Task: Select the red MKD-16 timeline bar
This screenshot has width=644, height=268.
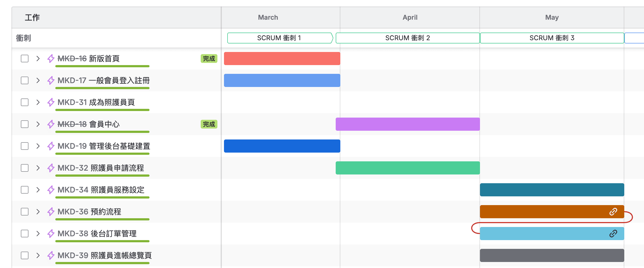Action: coord(282,59)
